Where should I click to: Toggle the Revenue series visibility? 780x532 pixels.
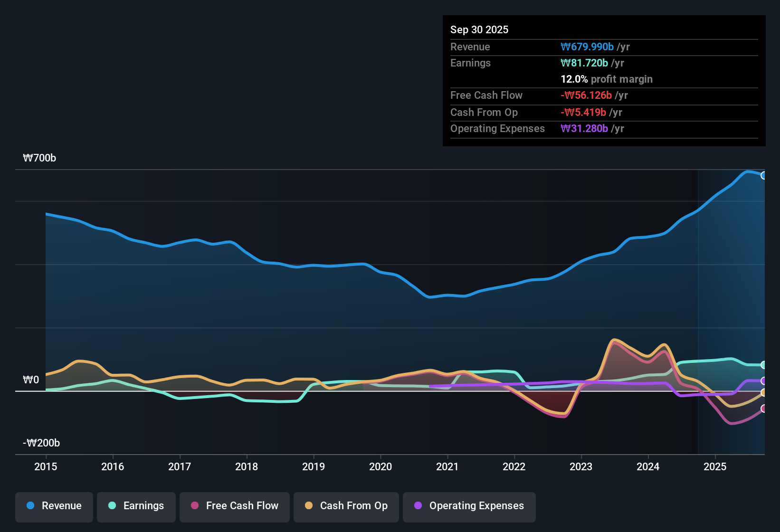54,506
